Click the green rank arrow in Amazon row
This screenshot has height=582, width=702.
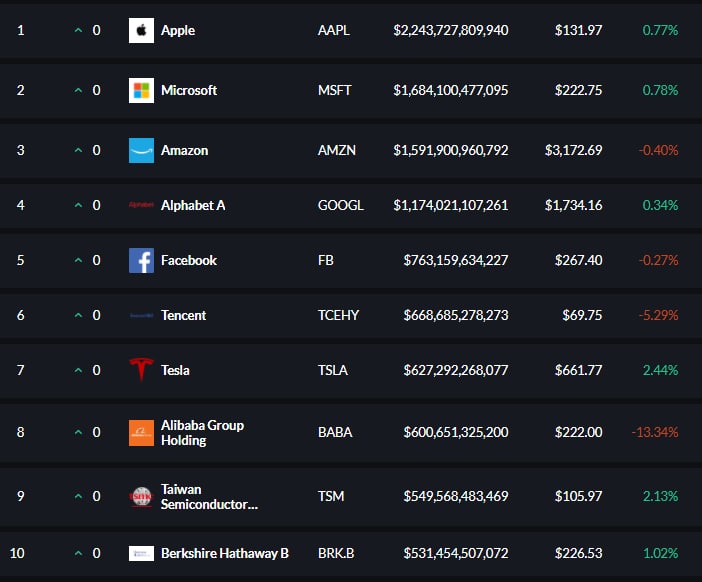(78, 150)
